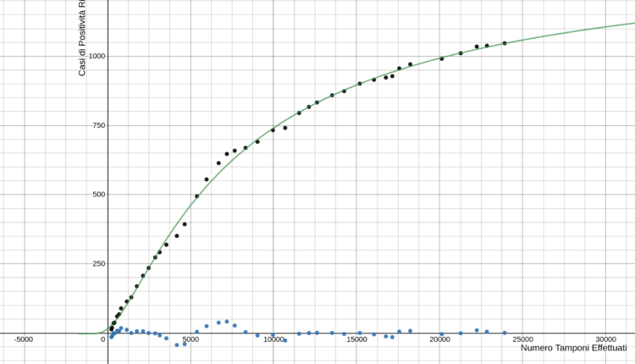Select the highest blue residual point
635x364 pixels.
[x=227, y=322]
